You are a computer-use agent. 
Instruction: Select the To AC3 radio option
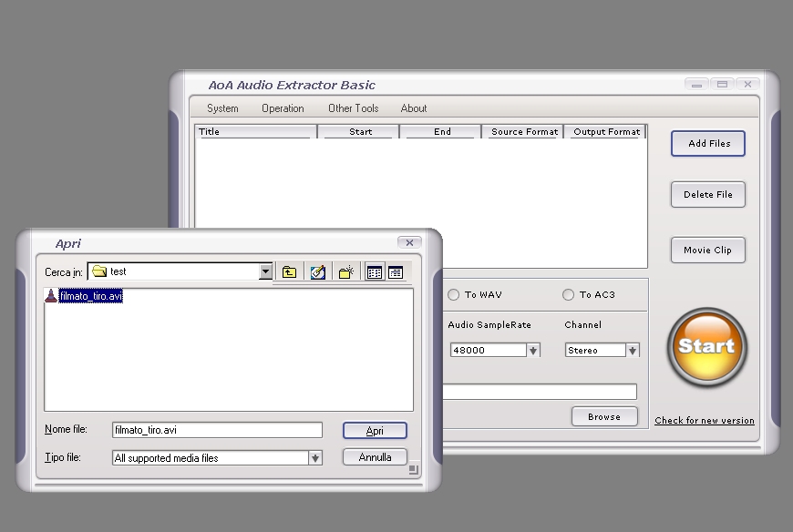tap(569, 295)
